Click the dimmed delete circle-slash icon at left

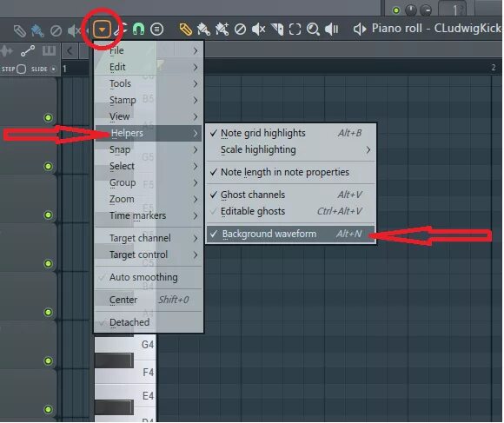click(56, 30)
